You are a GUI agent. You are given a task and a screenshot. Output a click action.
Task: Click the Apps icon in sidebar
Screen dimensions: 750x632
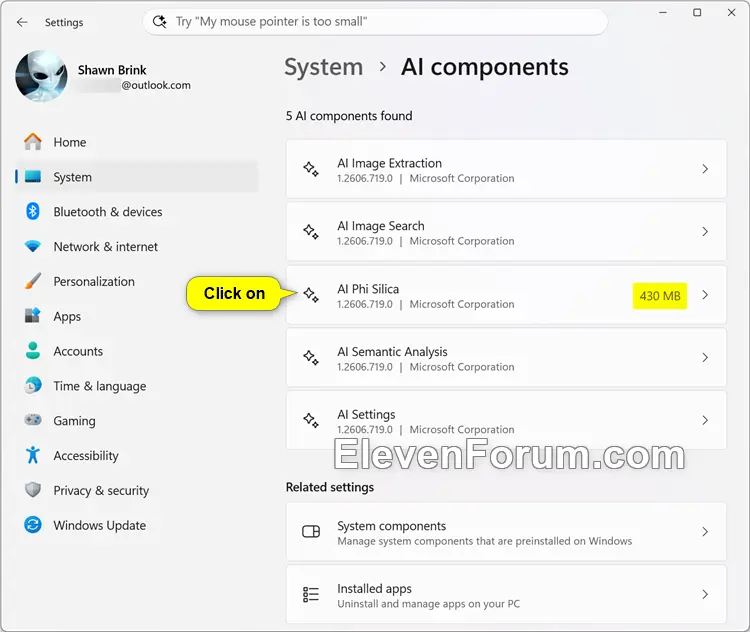tap(33, 316)
